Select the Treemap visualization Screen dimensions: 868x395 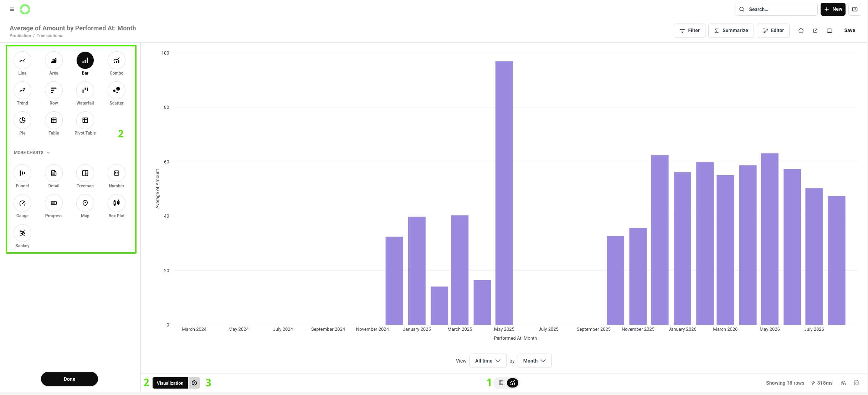tap(85, 173)
